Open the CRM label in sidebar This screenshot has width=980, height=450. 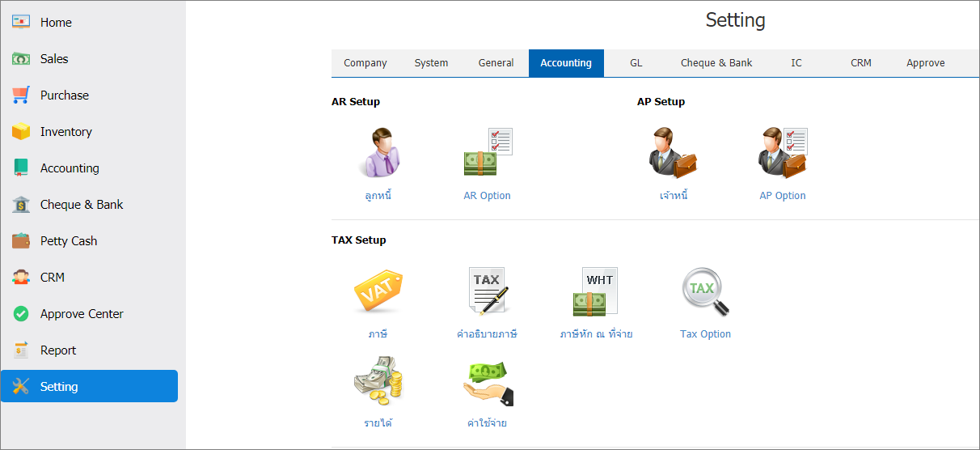[53, 278]
